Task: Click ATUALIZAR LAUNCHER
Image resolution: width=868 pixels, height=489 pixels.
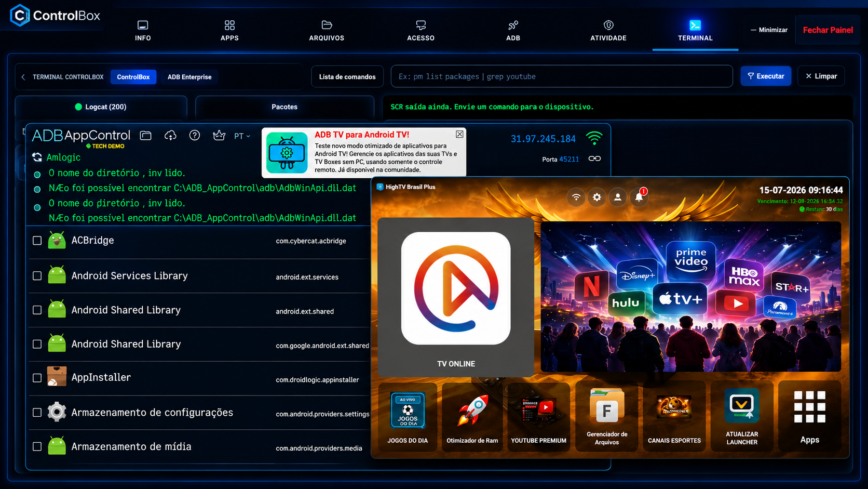Action: [742, 417]
